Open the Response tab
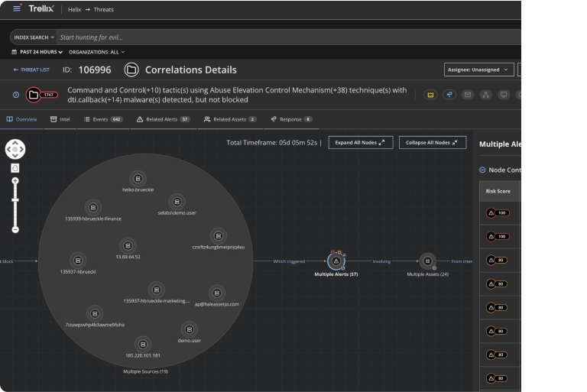 tap(291, 119)
